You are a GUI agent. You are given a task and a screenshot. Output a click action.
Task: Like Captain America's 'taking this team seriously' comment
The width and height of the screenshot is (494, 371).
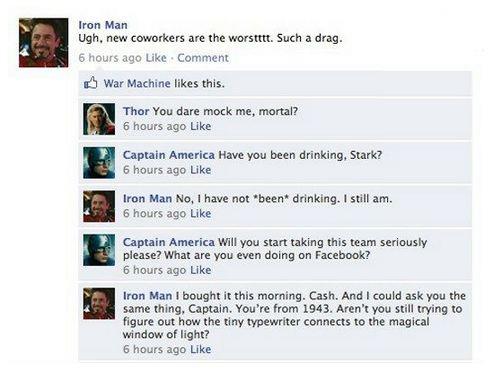(x=201, y=270)
